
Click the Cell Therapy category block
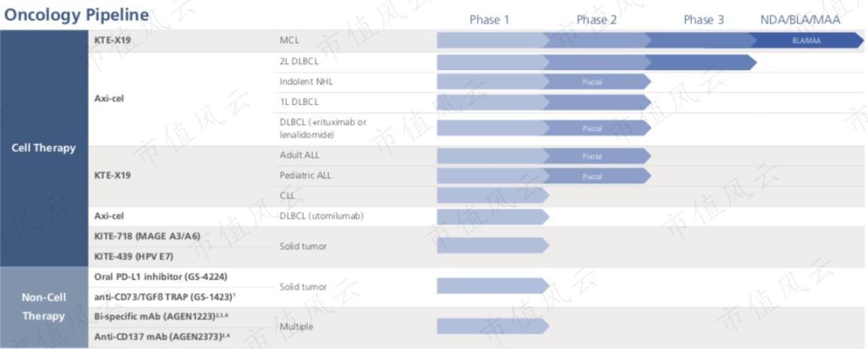click(x=44, y=148)
